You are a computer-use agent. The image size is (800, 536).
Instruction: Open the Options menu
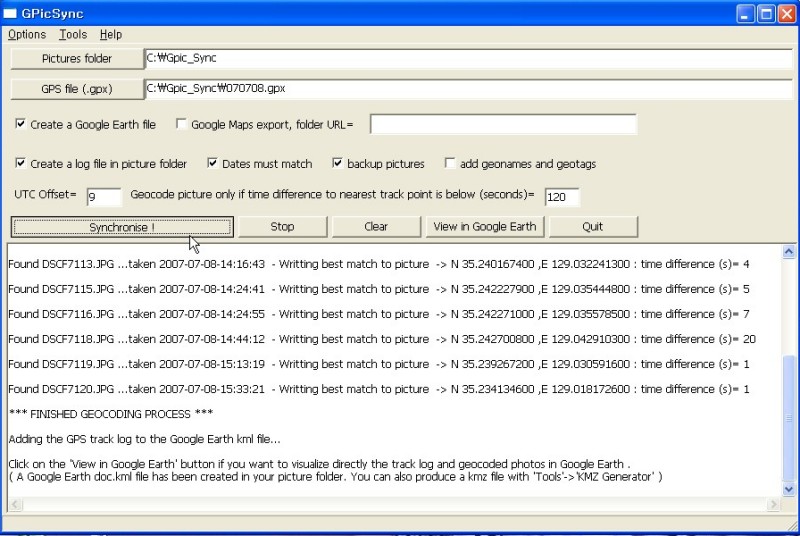tap(27, 35)
